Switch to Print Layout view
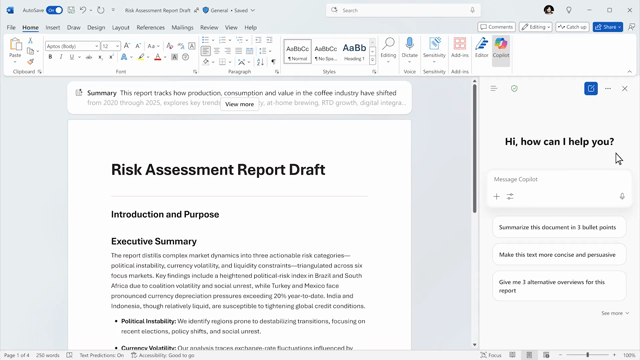 (x=529, y=355)
